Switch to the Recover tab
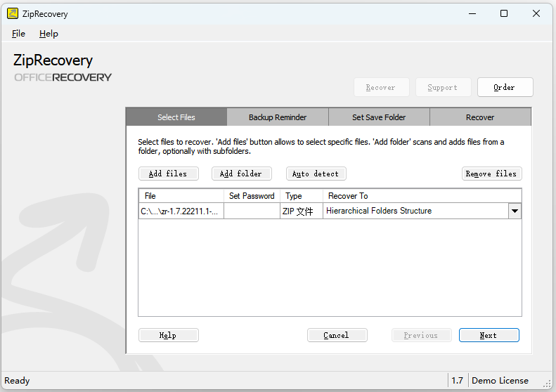 [480, 117]
